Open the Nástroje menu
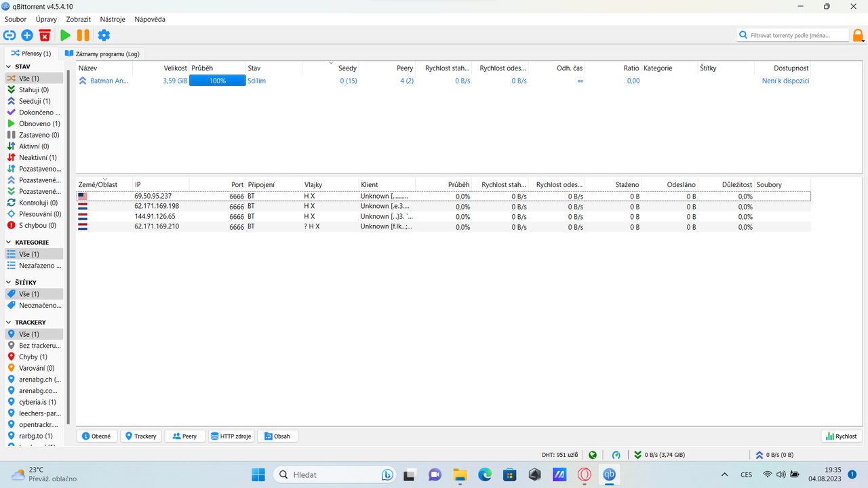This screenshot has width=868, height=488. [x=112, y=19]
